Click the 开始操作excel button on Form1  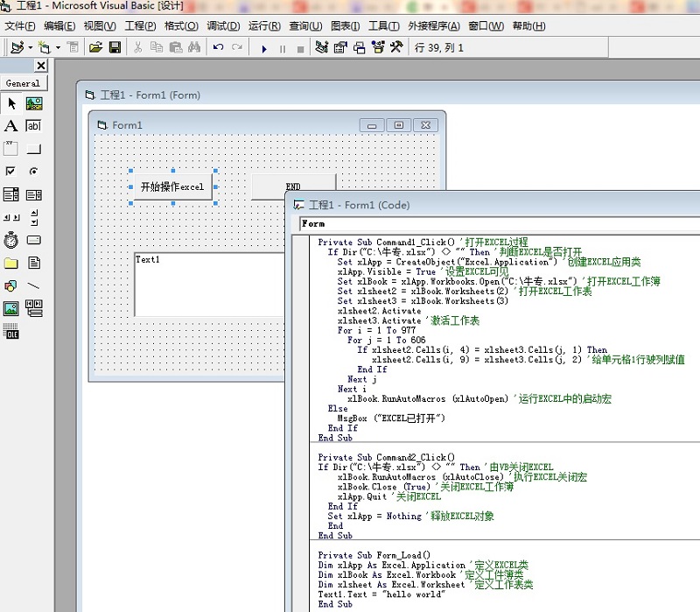click(x=172, y=186)
